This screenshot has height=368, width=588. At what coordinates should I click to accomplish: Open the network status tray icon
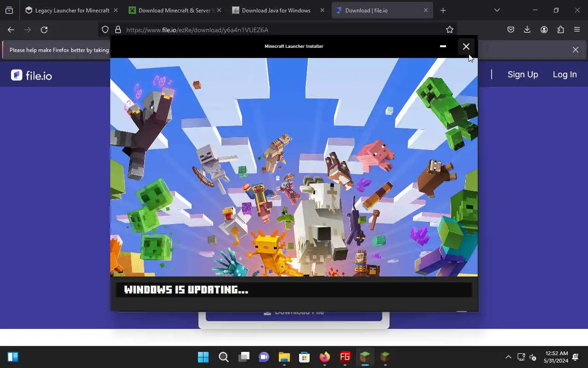click(521, 357)
